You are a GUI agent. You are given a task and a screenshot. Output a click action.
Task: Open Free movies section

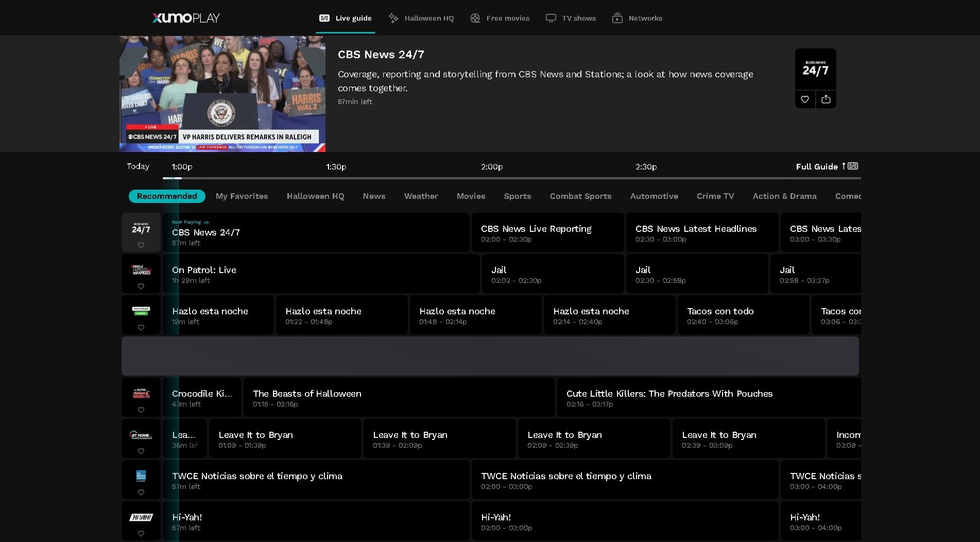[x=500, y=18]
